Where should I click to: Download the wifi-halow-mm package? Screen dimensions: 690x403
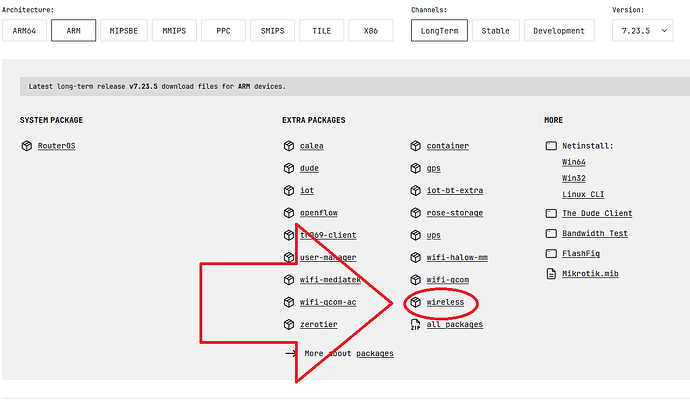pos(457,257)
